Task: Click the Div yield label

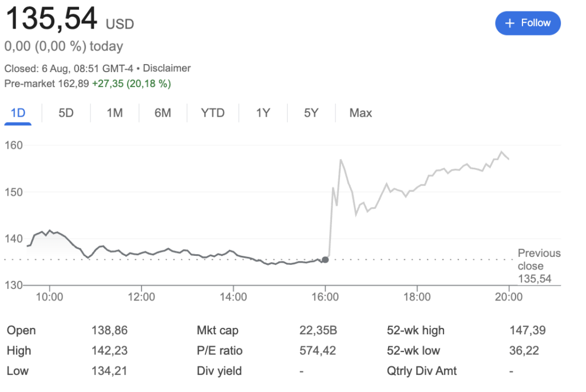Action: 219,371
